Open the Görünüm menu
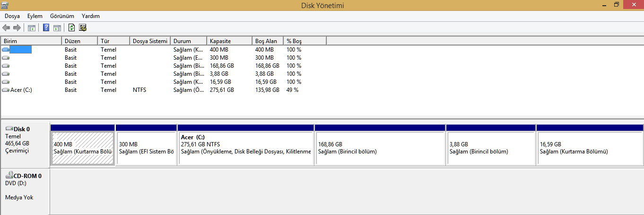 coord(62,16)
